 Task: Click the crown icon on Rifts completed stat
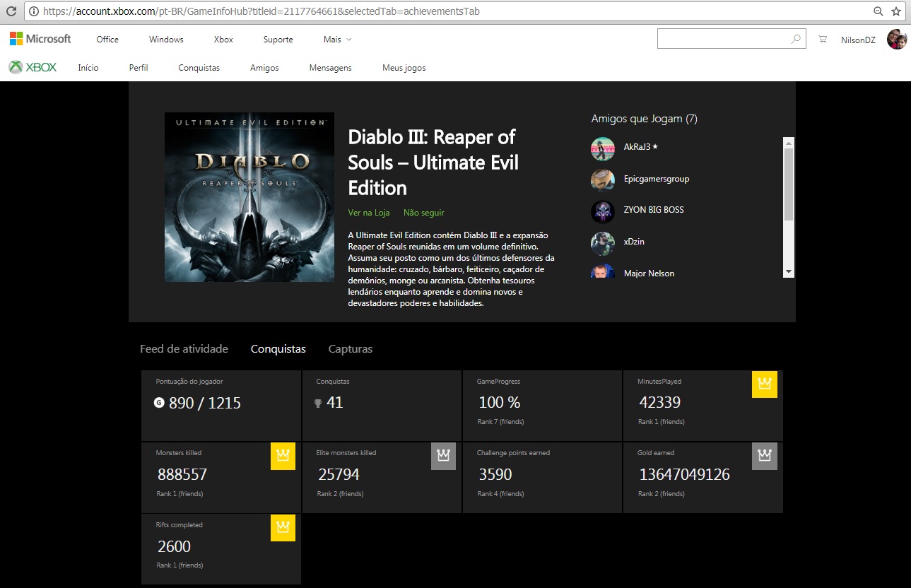[x=283, y=528]
